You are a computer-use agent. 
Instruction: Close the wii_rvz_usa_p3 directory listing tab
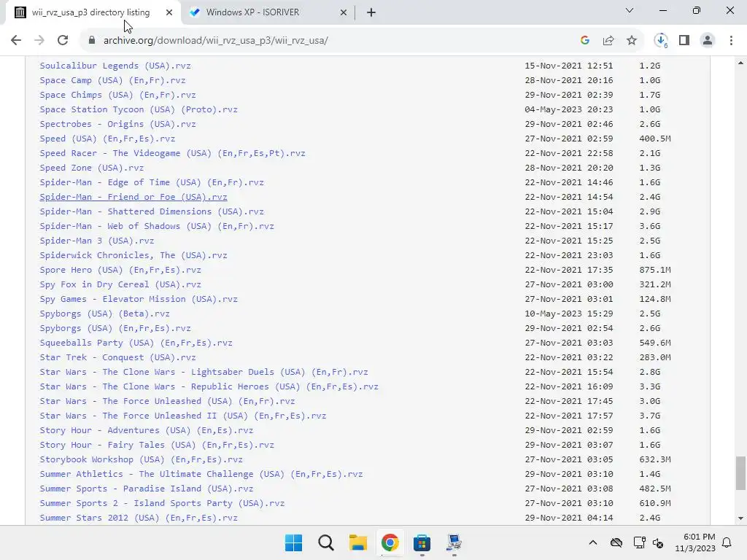pos(169,12)
